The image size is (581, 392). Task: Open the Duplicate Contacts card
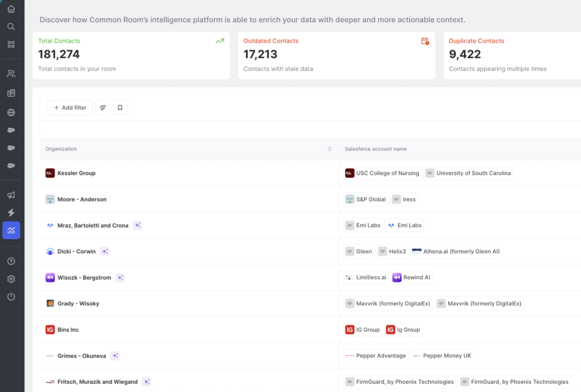pyautogui.click(x=512, y=55)
